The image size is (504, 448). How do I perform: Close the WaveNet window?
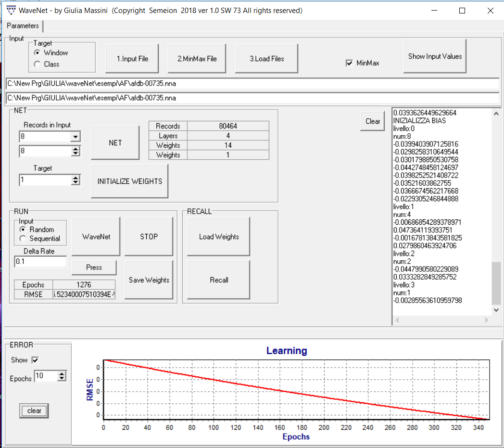(x=490, y=11)
